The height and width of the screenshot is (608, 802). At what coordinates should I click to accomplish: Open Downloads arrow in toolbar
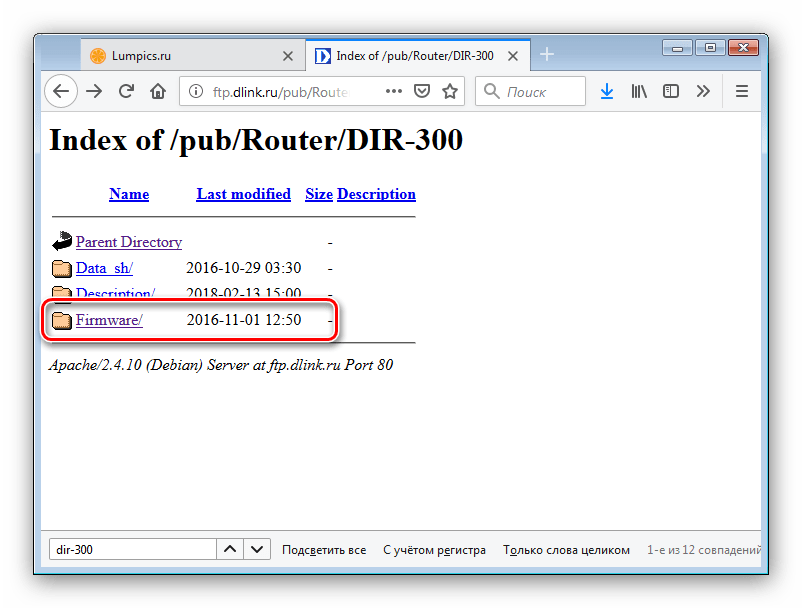coord(606,92)
